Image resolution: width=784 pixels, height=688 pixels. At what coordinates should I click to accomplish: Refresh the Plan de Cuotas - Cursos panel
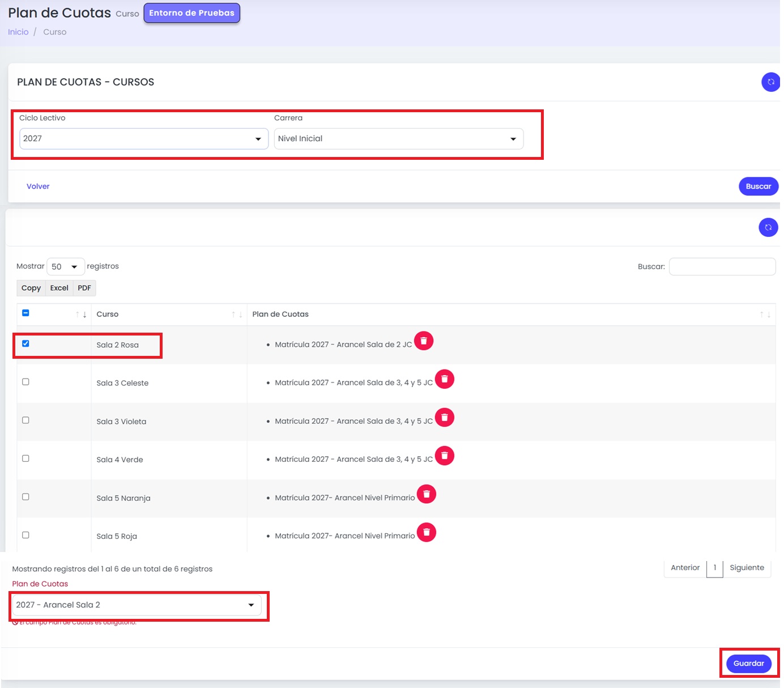770,82
